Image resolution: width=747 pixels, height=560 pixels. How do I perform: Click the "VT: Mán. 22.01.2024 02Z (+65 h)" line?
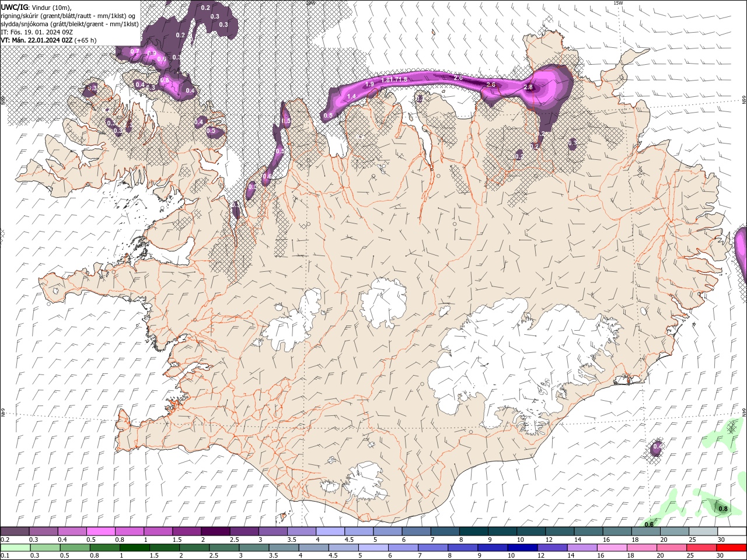pyautogui.click(x=48, y=40)
